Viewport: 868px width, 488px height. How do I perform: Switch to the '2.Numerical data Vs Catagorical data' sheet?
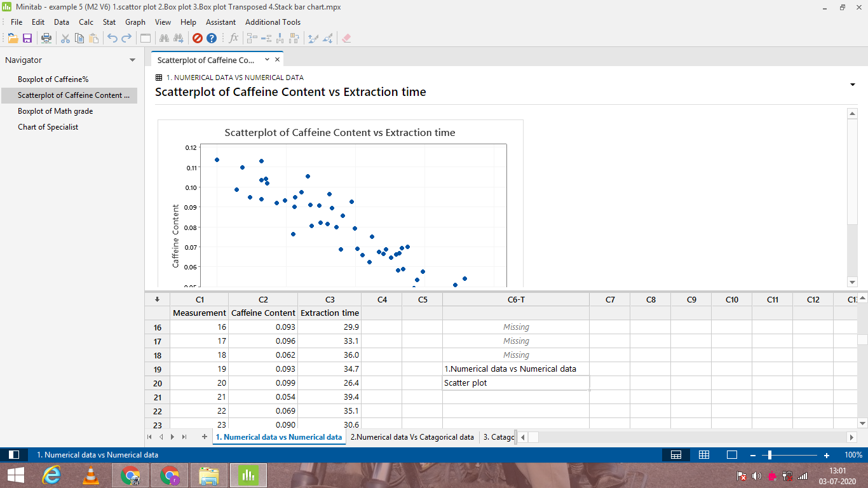[412, 437]
